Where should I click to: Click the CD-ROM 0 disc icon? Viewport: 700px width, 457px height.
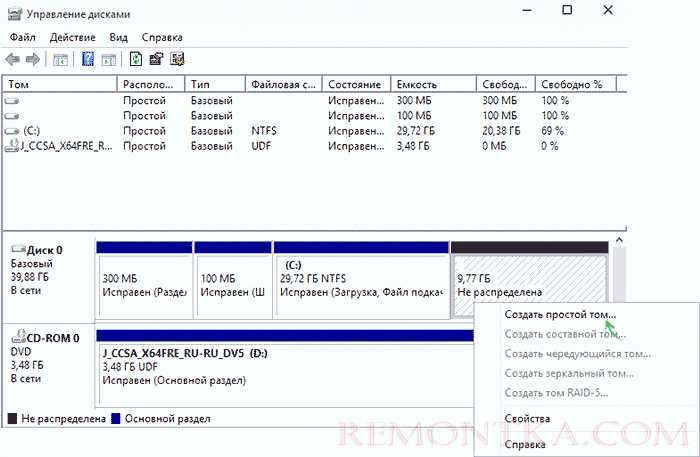click(19, 337)
